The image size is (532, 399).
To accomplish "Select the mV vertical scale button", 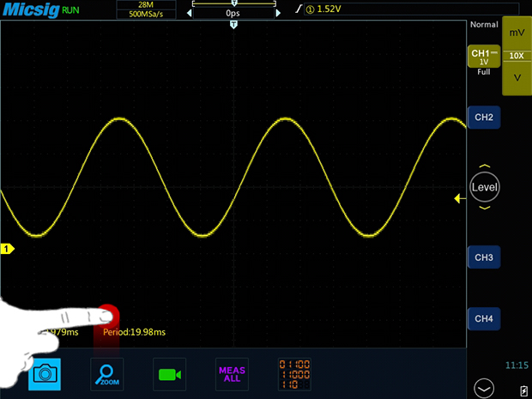I will coord(516,32).
